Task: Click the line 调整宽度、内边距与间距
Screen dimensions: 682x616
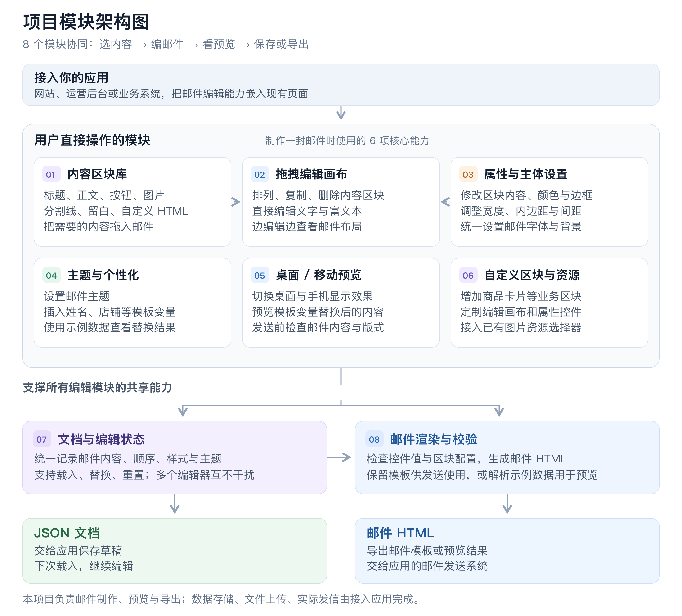Action: click(521, 211)
